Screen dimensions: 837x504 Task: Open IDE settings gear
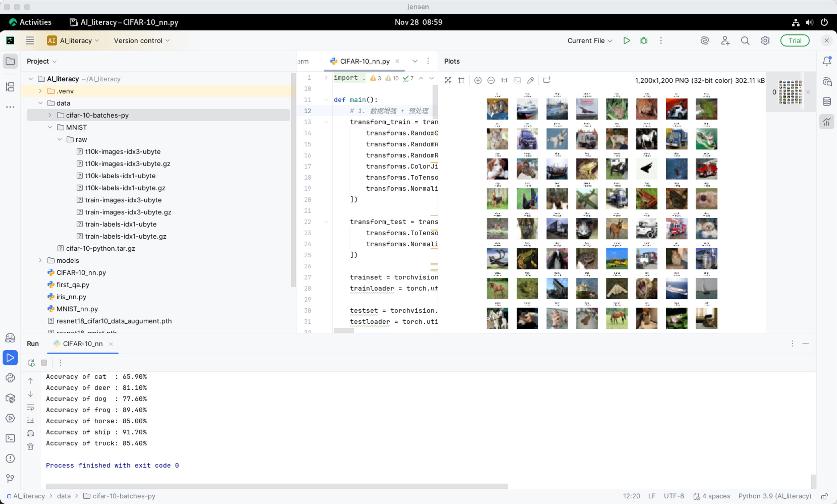765,40
